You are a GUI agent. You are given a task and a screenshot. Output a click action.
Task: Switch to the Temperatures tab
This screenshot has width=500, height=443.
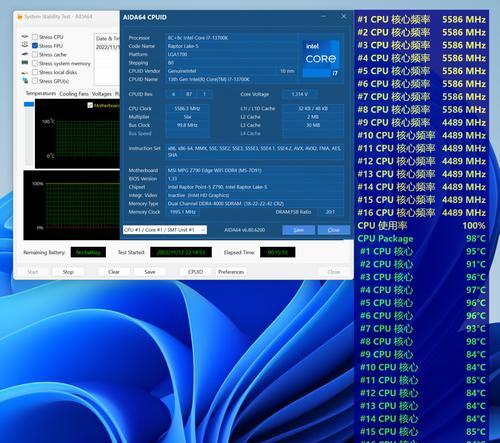click(41, 93)
